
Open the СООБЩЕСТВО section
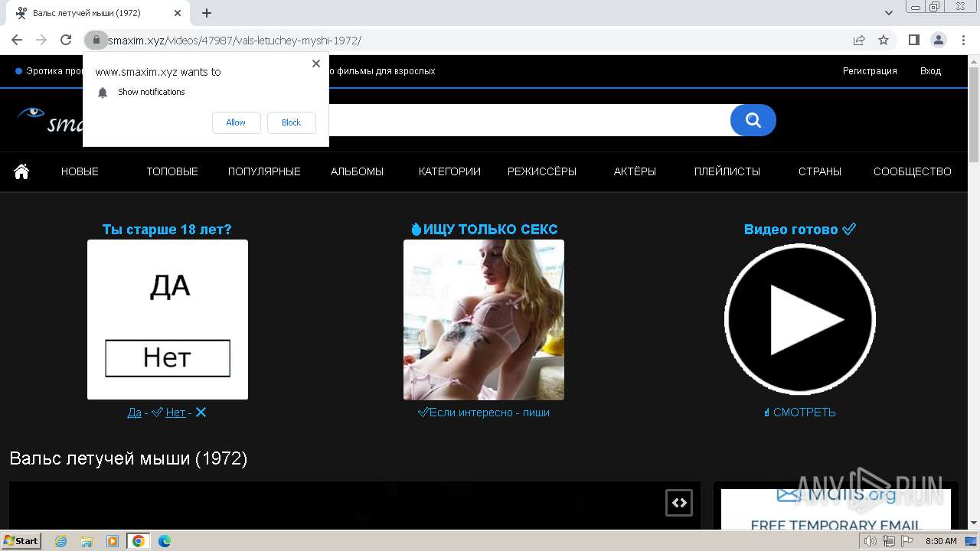(913, 171)
